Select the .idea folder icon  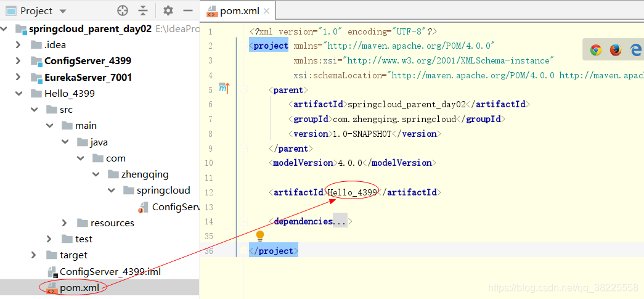36,45
